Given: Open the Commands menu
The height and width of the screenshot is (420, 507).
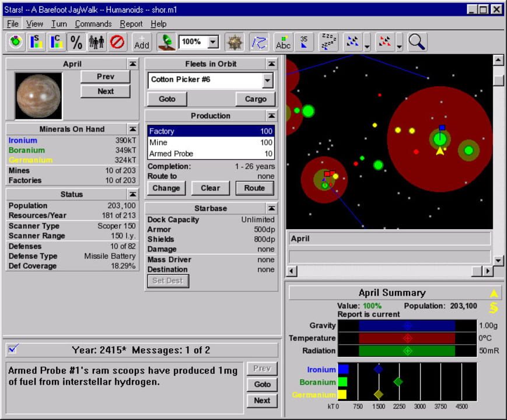Looking at the screenshot, I should (x=93, y=24).
